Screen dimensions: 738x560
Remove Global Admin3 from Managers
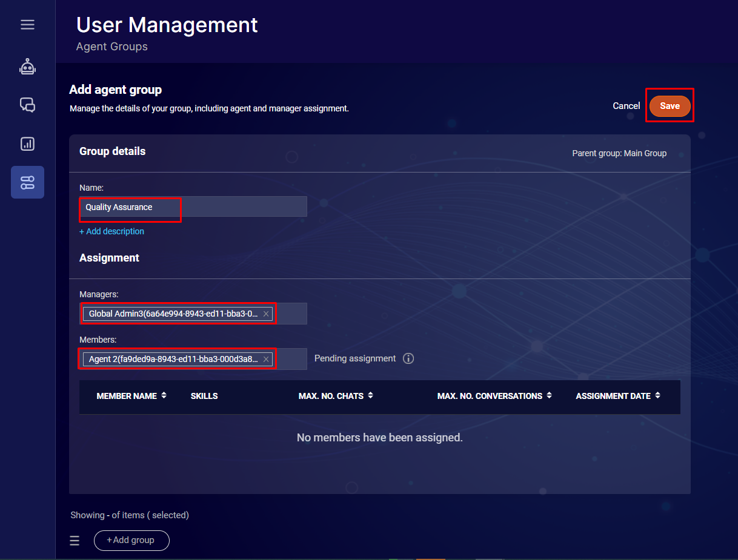click(265, 314)
